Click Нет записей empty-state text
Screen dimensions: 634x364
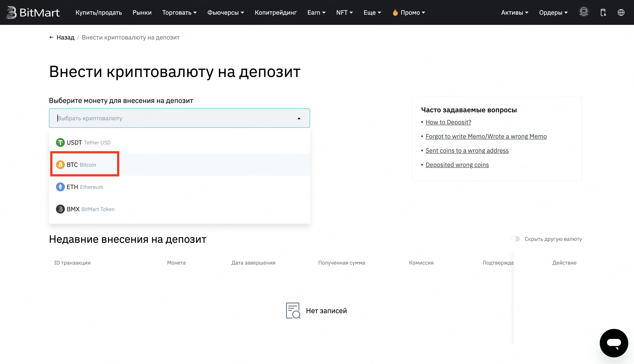pyautogui.click(x=326, y=311)
